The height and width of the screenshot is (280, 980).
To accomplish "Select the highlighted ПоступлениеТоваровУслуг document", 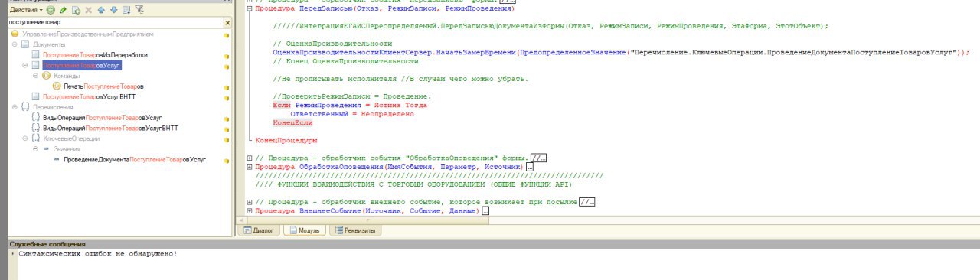I will pos(82,67).
